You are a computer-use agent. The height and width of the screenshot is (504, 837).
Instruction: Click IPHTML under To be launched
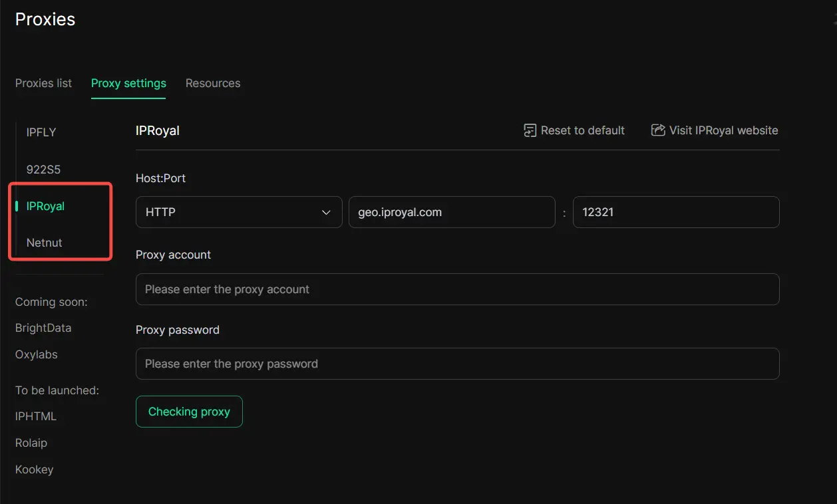36,416
